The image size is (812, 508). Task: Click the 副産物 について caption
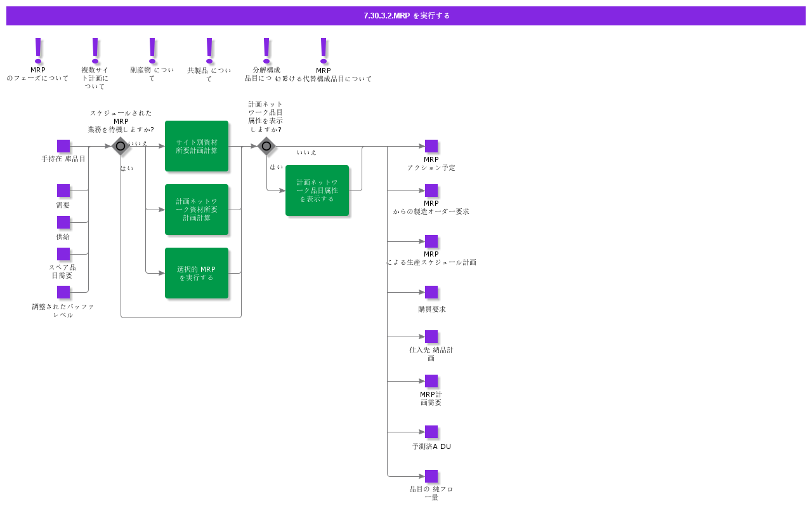point(152,74)
